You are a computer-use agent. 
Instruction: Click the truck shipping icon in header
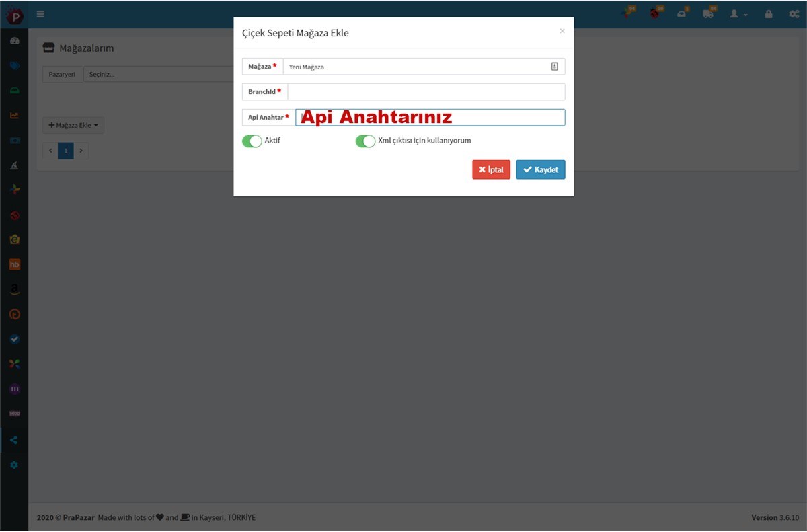click(709, 13)
